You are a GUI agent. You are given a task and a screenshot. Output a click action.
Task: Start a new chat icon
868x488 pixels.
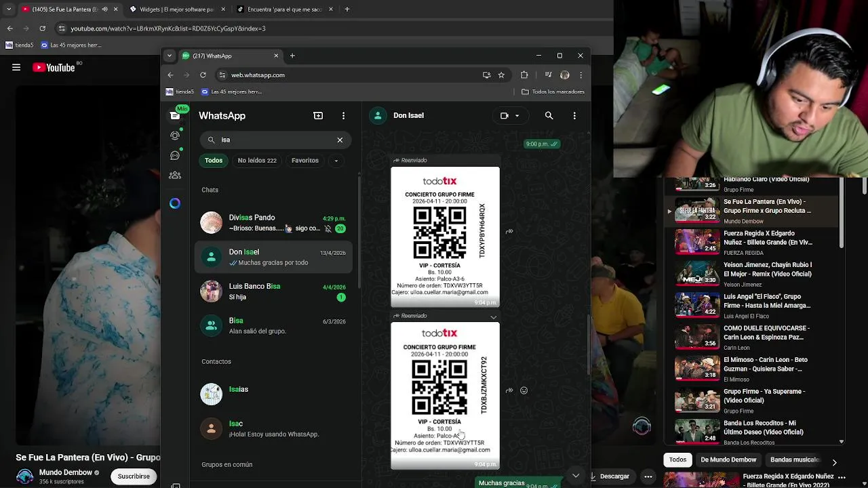[318, 116]
